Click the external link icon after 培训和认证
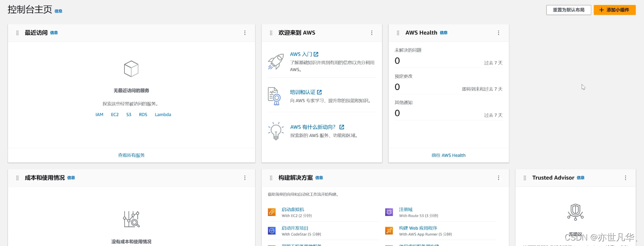 click(319, 92)
